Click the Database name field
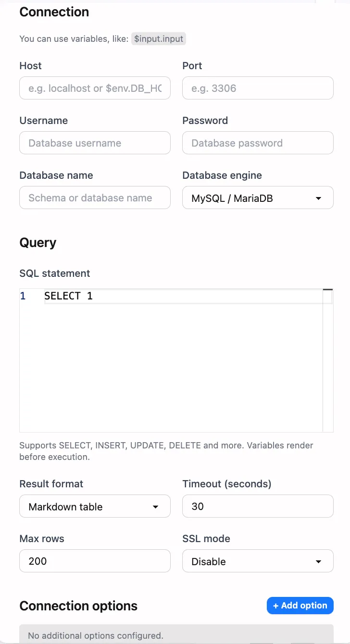Viewport: 350px width, 644px height. [95, 198]
